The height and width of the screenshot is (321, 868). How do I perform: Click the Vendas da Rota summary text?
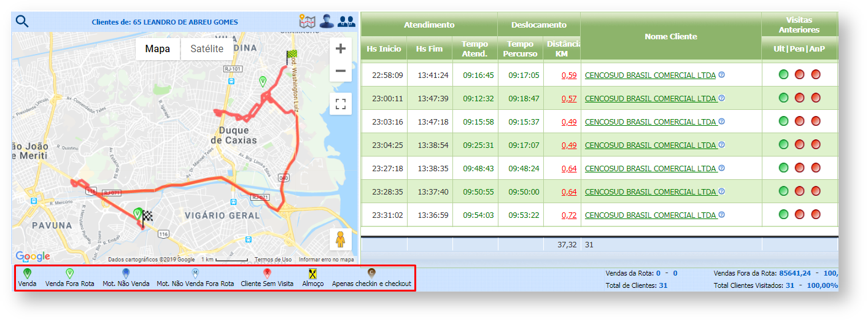click(641, 273)
